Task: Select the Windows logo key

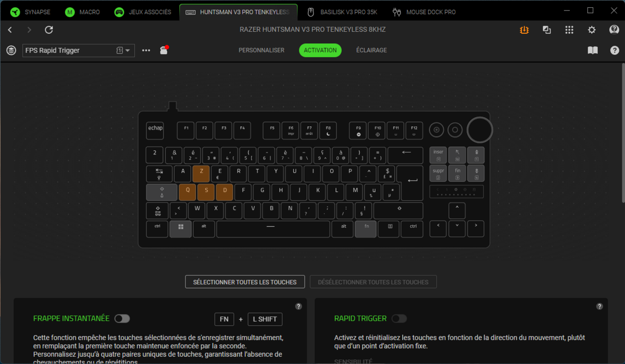Action: [181, 229]
